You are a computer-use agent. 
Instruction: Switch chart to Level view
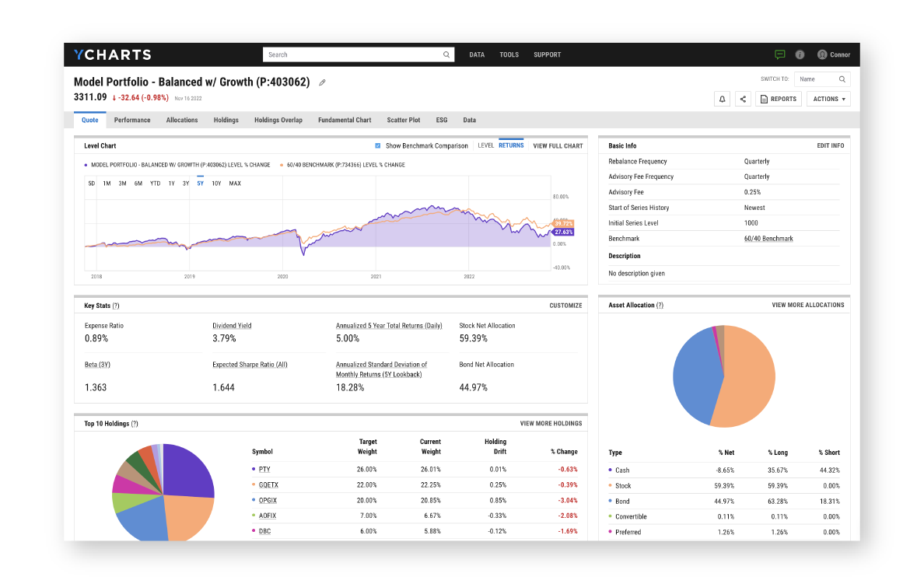(x=485, y=145)
